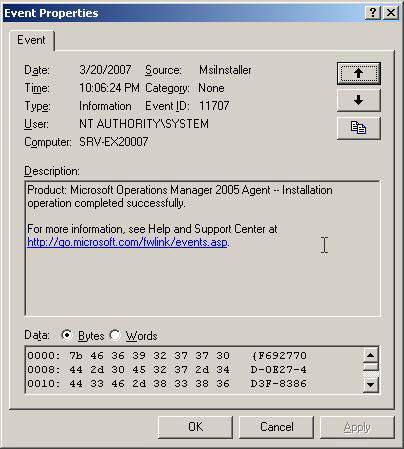Switch to the Event tab
The height and width of the screenshot is (449, 404).
point(31,40)
